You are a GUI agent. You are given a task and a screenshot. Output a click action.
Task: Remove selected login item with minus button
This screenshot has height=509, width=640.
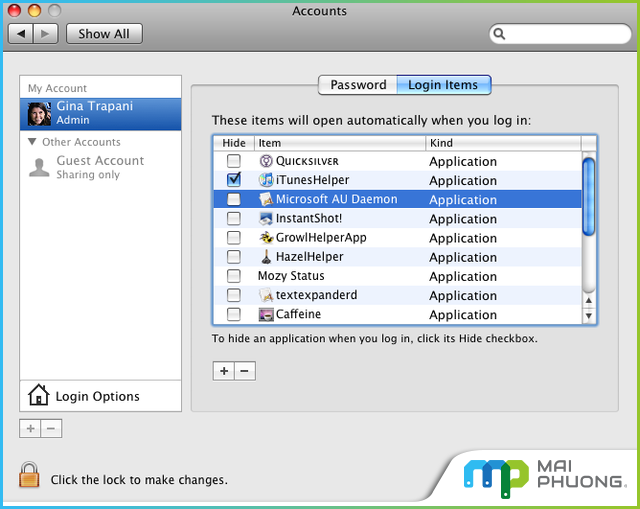pos(245,371)
